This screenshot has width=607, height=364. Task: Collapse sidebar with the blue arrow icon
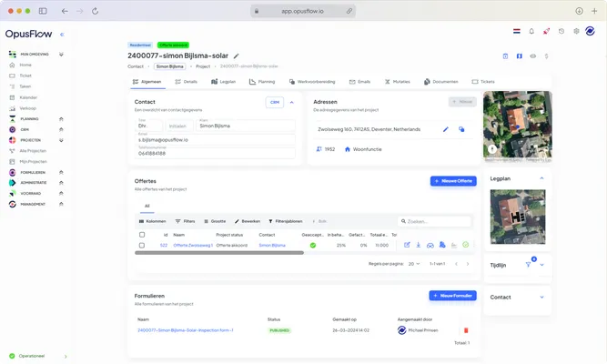coord(62,35)
